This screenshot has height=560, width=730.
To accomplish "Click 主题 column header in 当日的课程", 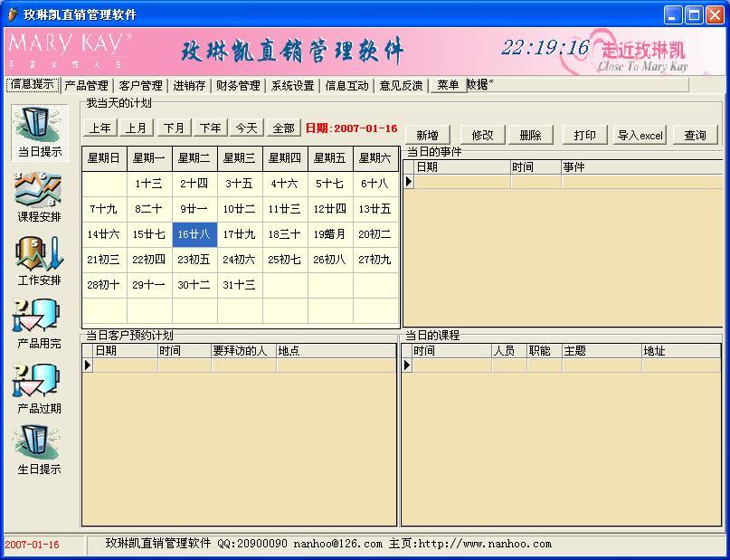I will 602,350.
